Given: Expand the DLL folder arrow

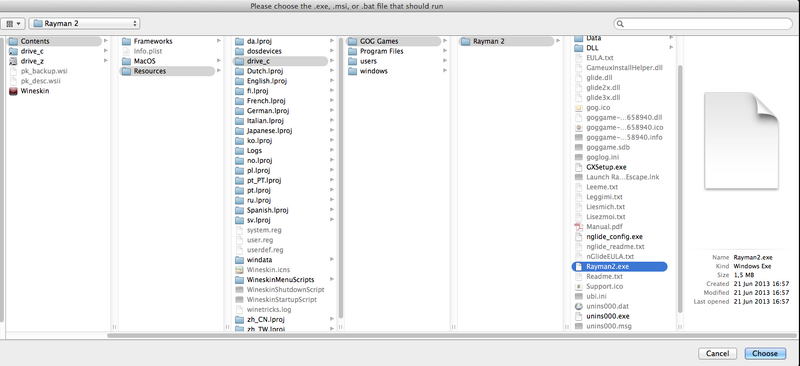Looking at the screenshot, I should click(x=671, y=48).
